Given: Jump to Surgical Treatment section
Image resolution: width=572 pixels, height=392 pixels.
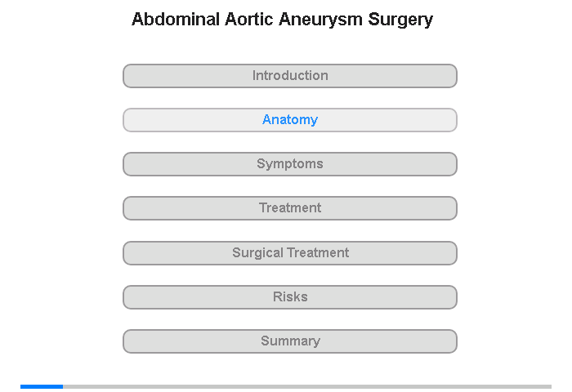Looking at the screenshot, I should point(290,253).
